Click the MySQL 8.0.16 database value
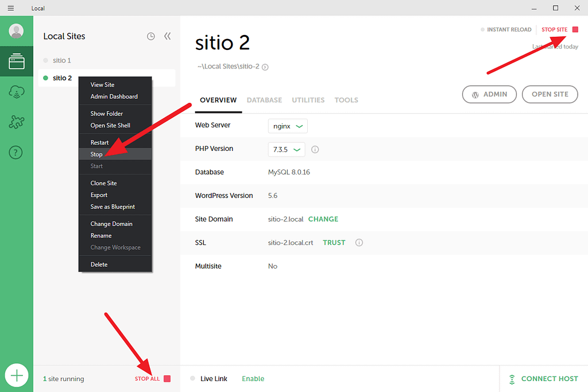This screenshot has width=588, height=392. pos(289,172)
